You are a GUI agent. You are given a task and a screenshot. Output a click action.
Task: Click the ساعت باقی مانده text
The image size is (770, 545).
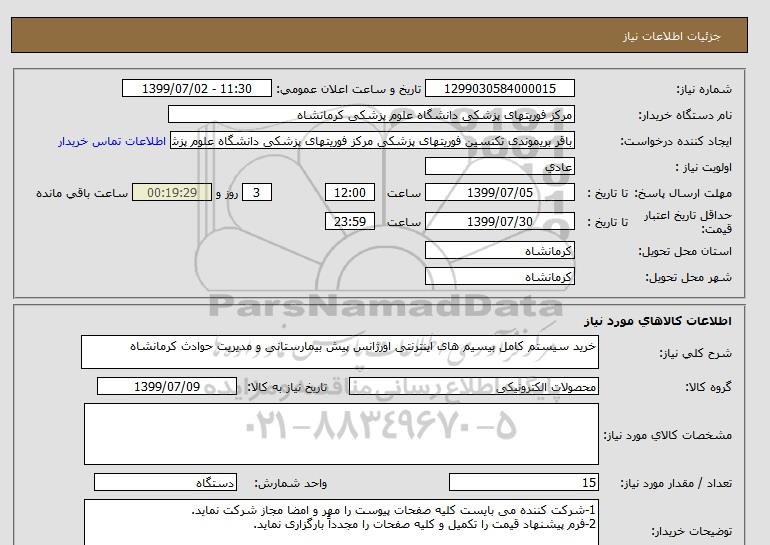(x=82, y=193)
